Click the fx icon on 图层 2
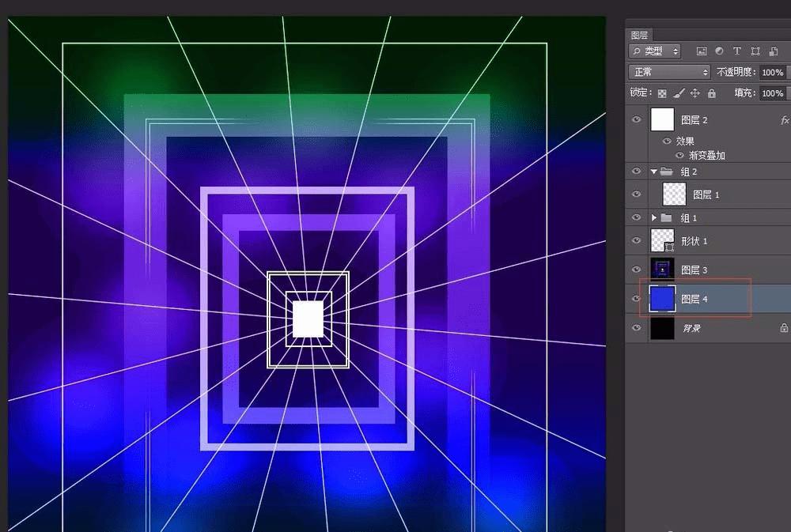Image resolution: width=791 pixels, height=532 pixels. pos(785,120)
